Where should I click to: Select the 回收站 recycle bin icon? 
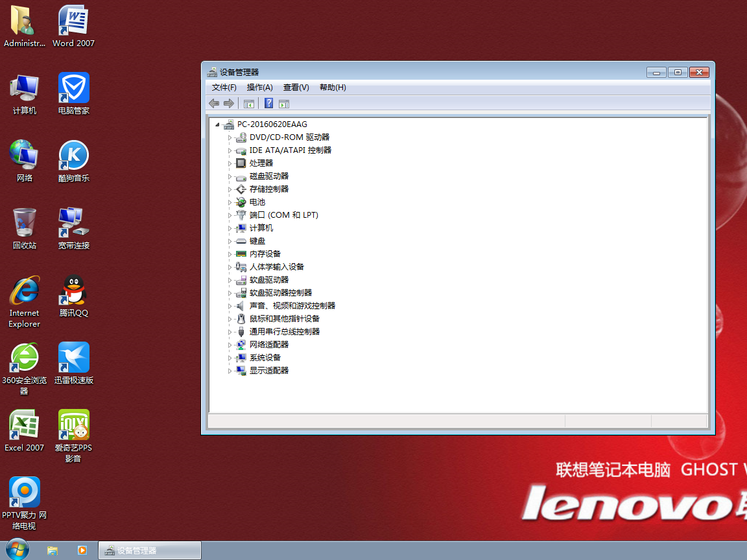[x=25, y=223]
